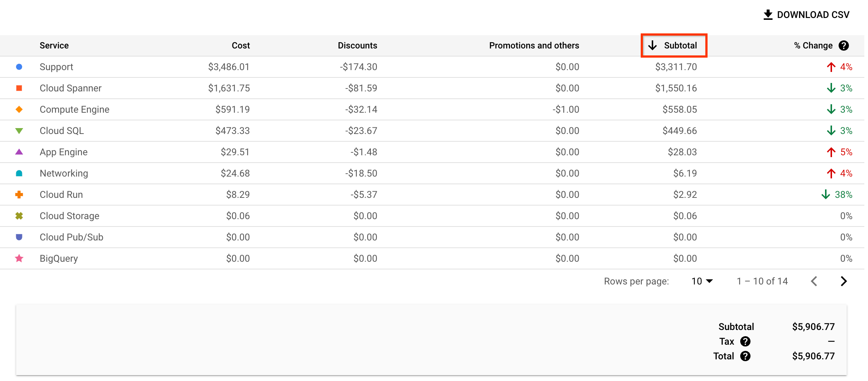The image size is (868, 381).
Task: Click the green triangle icon for Cloud SQL
Action: (x=19, y=131)
